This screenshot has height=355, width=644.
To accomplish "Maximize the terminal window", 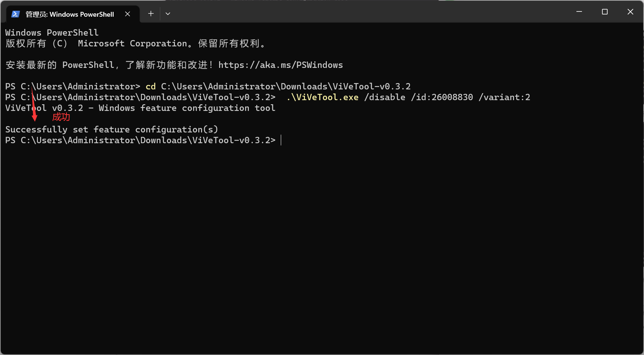I will pos(605,12).
